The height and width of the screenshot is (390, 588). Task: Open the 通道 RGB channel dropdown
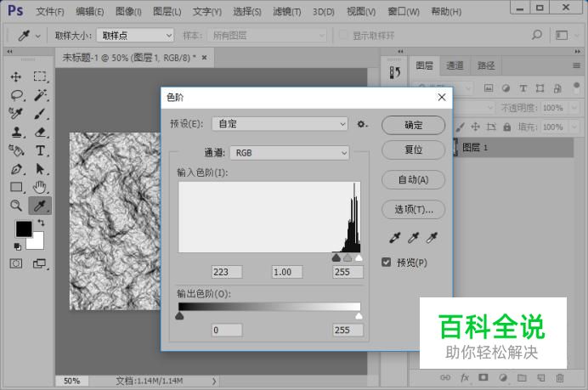290,153
